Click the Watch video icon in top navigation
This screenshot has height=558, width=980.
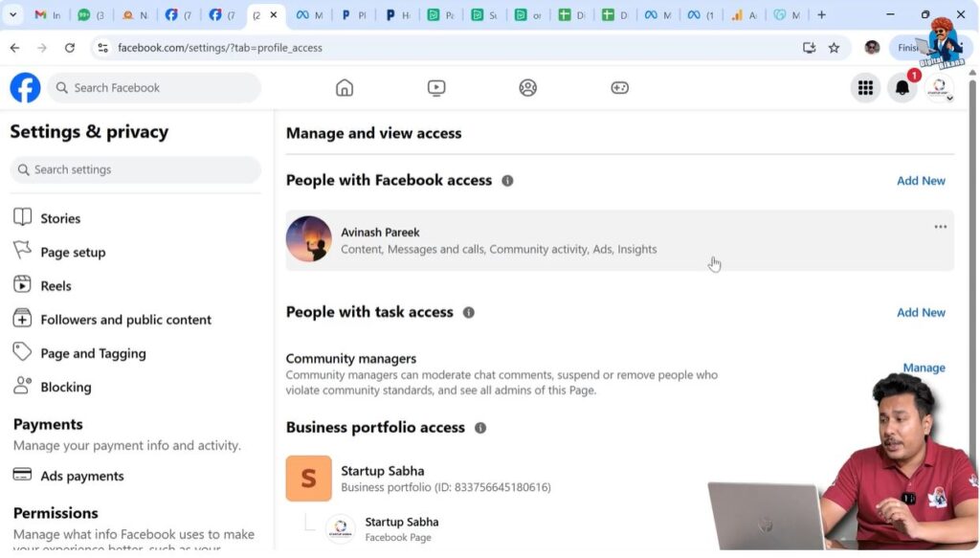pos(436,87)
